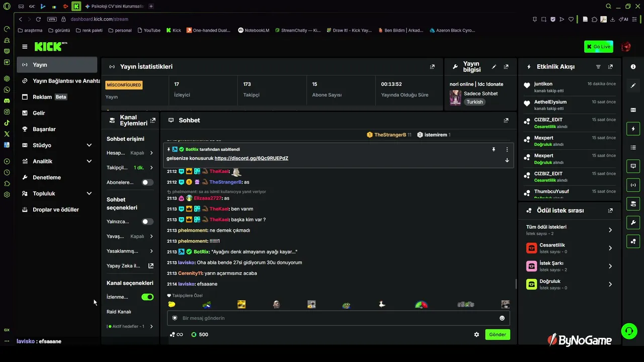
Task: Click the wrench icon in right sidebar
Action: pos(633,222)
